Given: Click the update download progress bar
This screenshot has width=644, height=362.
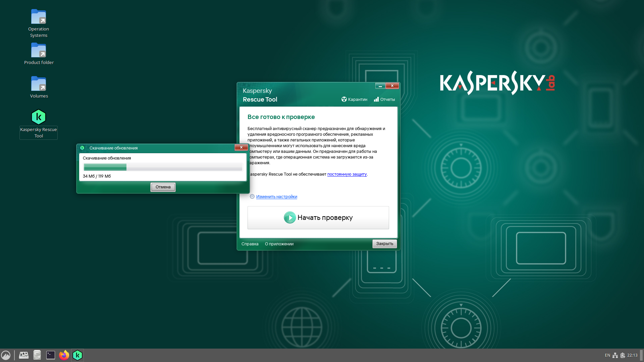Looking at the screenshot, I should 163,167.
